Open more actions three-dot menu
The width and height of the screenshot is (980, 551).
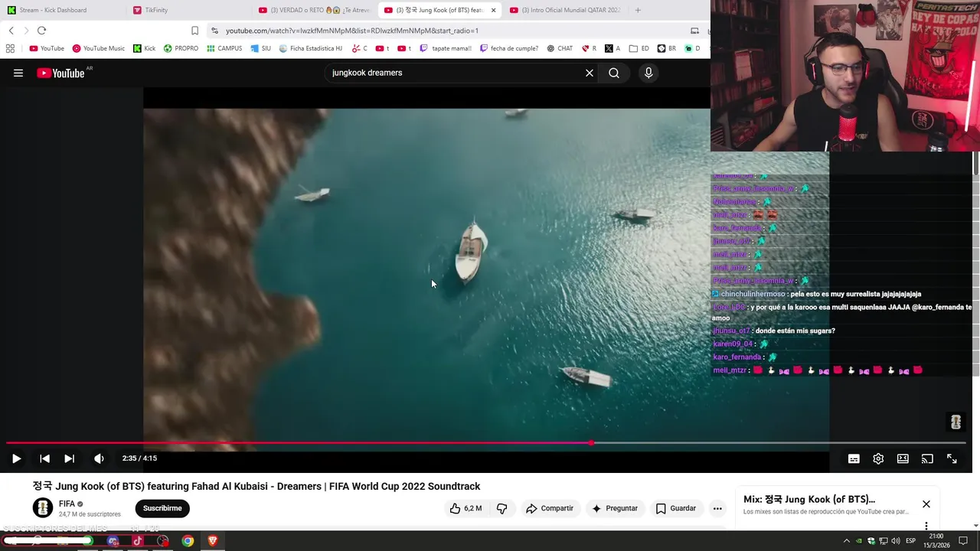[x=717, y=508]
